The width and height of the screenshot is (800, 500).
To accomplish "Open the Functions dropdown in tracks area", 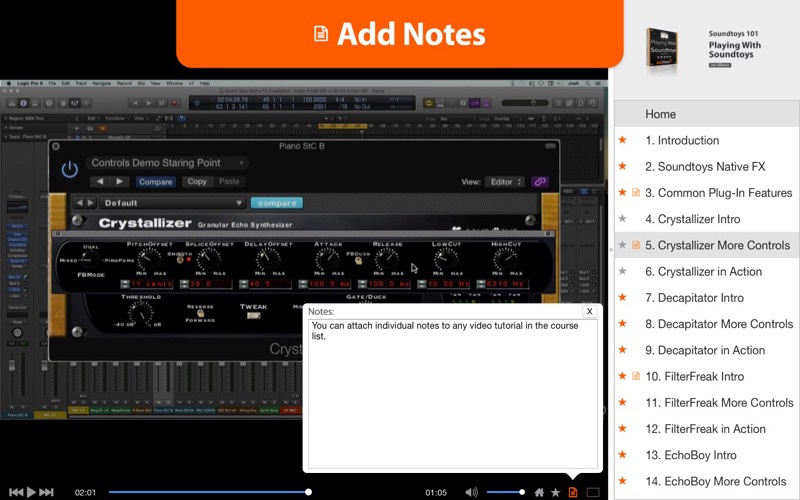I will tap(117, 118).
